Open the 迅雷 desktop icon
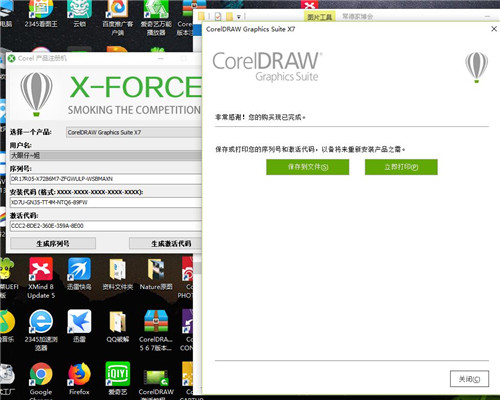500x400 pixels. [x=79, y=325]
